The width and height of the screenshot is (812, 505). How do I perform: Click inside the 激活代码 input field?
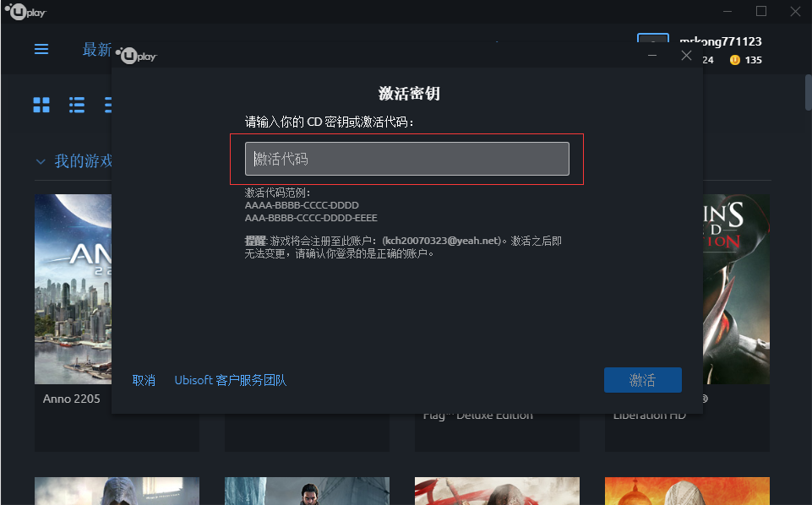click(408, 159)
